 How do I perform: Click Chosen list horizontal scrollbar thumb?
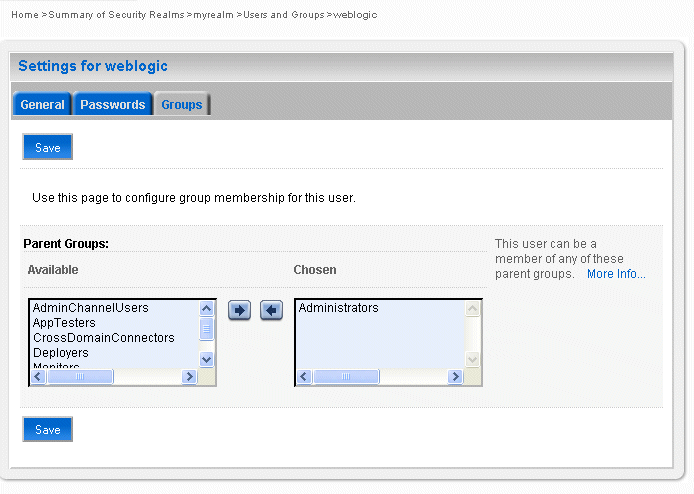(x=346, y=377)
